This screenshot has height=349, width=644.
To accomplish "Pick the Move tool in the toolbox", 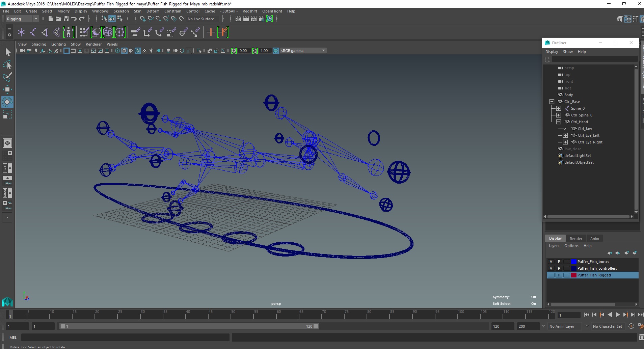I will tap(7, 89).
